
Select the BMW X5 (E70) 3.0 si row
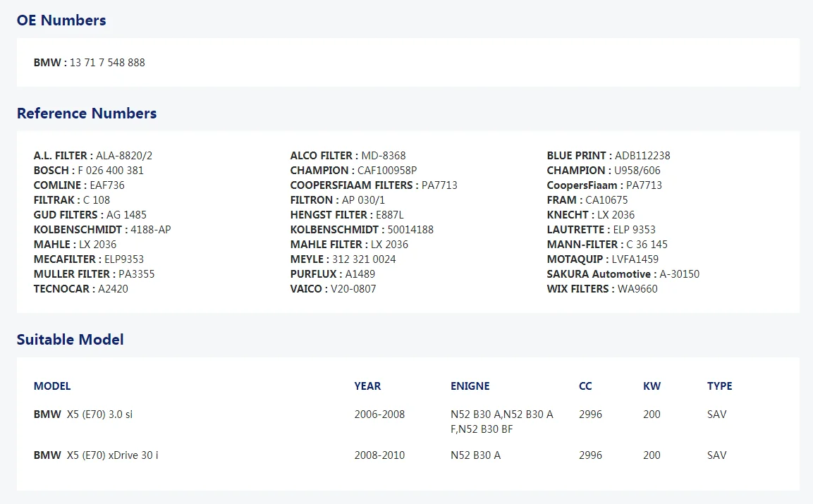(x=408, y=422)
